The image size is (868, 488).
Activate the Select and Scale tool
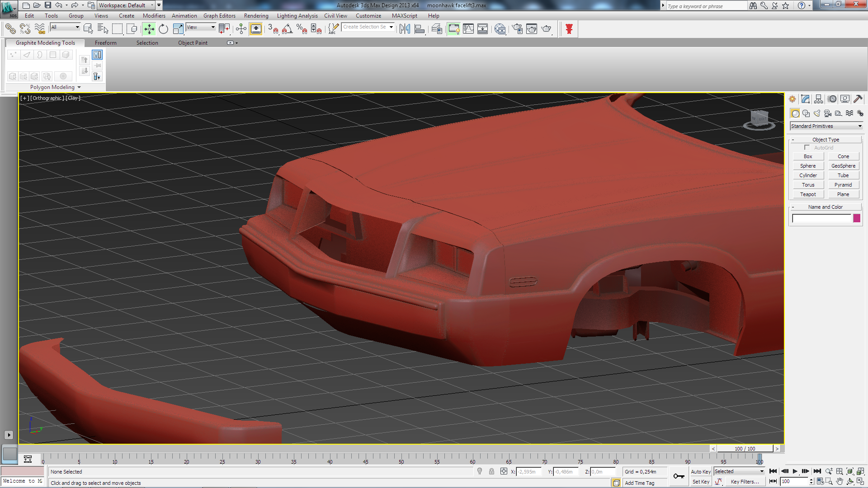point(178,29)
